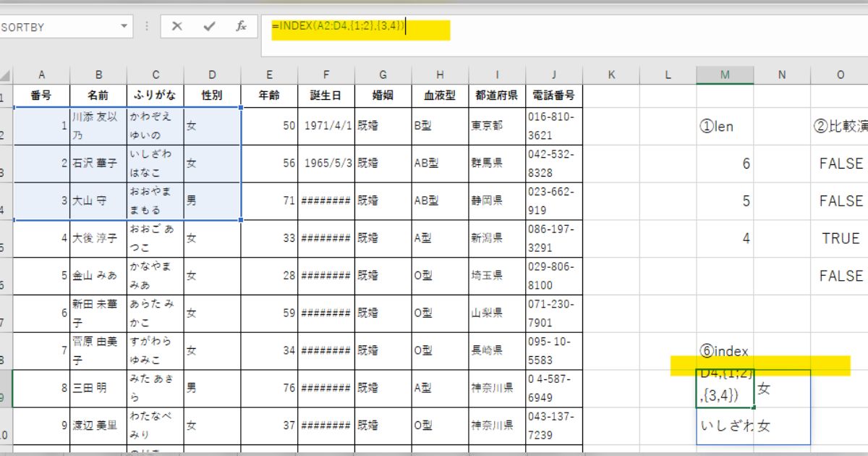
Task: Open the Insert Function fx dialog
Action: (x=242, y=27)
